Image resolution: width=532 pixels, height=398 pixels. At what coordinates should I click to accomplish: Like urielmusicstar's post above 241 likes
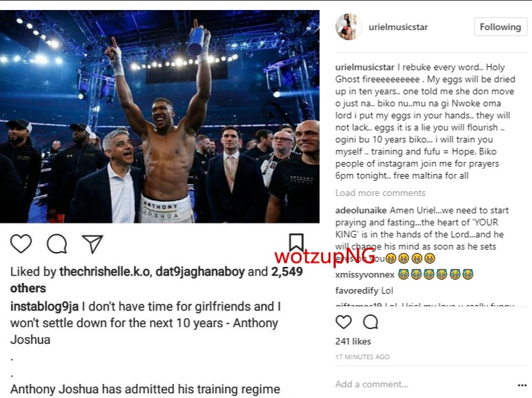[343, 322]
